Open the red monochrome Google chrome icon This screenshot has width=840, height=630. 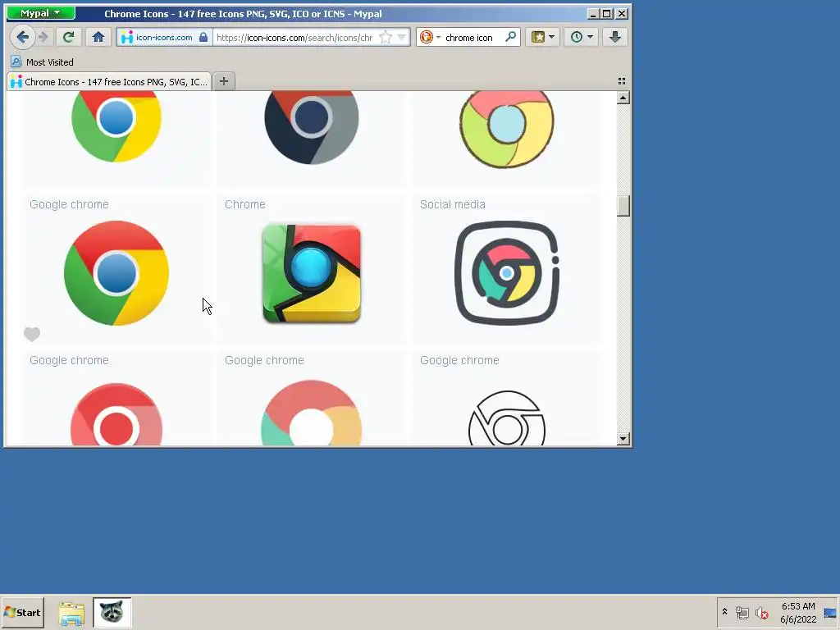coord(116,414)
